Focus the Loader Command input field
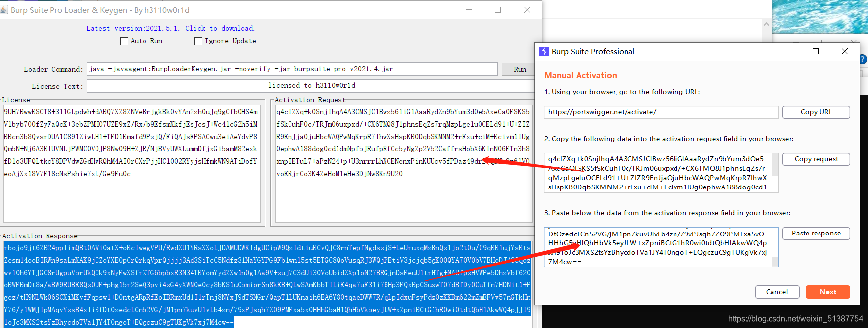The height and width of the screenshot is (328, 868). (292, 69)
